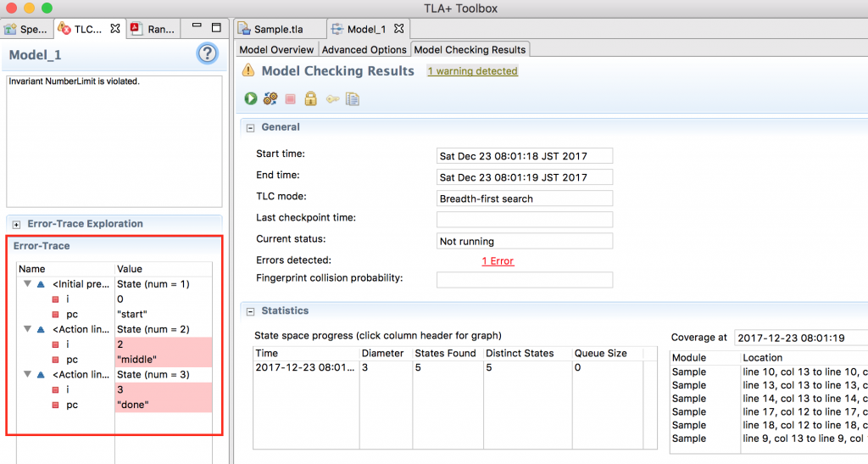Screen dimensions: 868x464
Task: Click the Distinct States column header
Action: coord(527,353)
